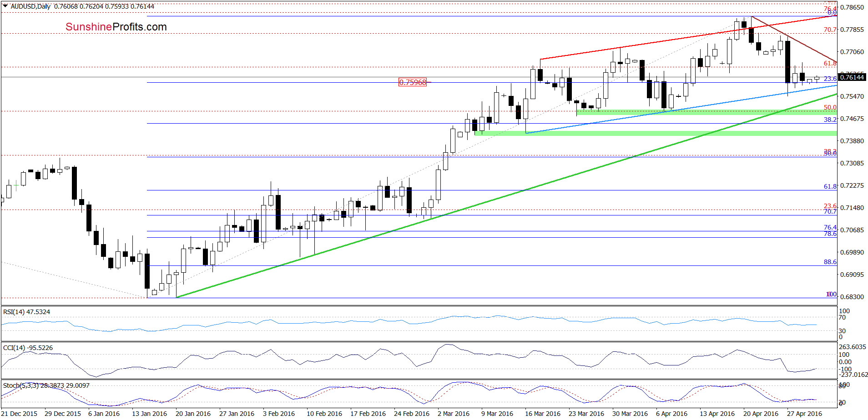Select the 24 Feb 2016 date label
The width and height of the screenshot is (868, 420).
411,414
